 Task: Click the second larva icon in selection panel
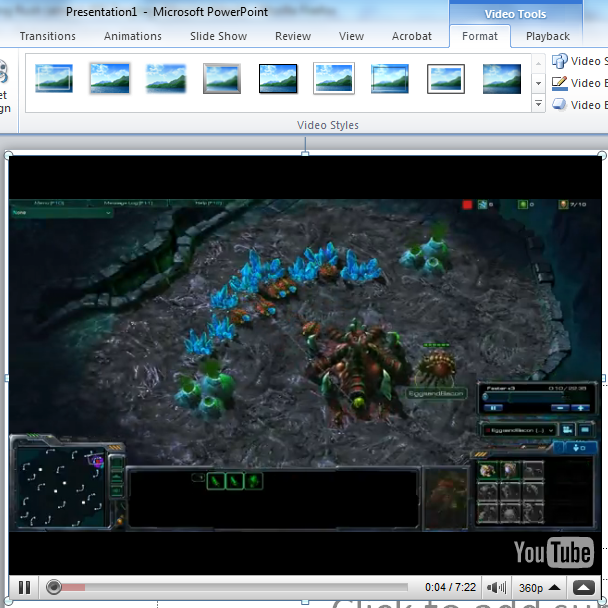(x=235, y=481)
